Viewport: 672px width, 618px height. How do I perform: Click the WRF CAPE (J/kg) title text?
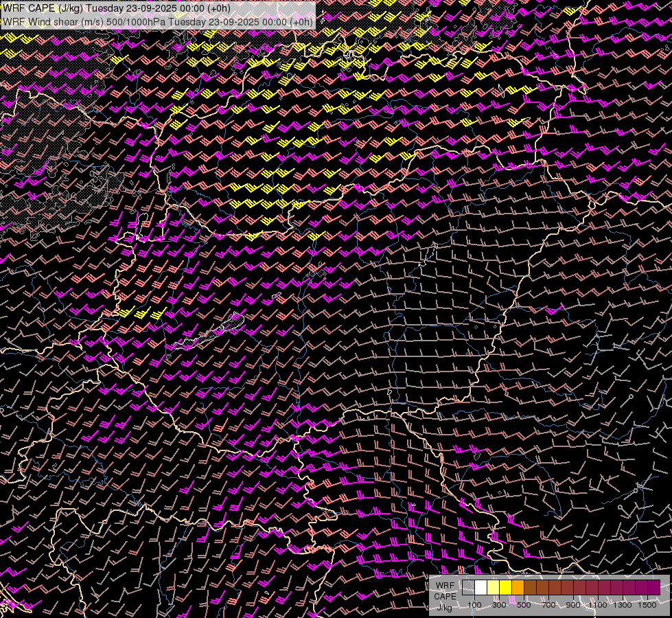point(43,8)
